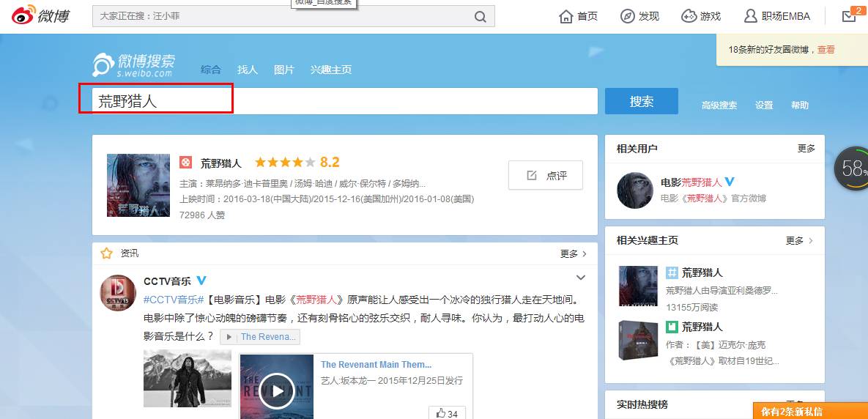
Task: Click the #CCTV音乐# hashtag link
Action: tap(174, 300)
